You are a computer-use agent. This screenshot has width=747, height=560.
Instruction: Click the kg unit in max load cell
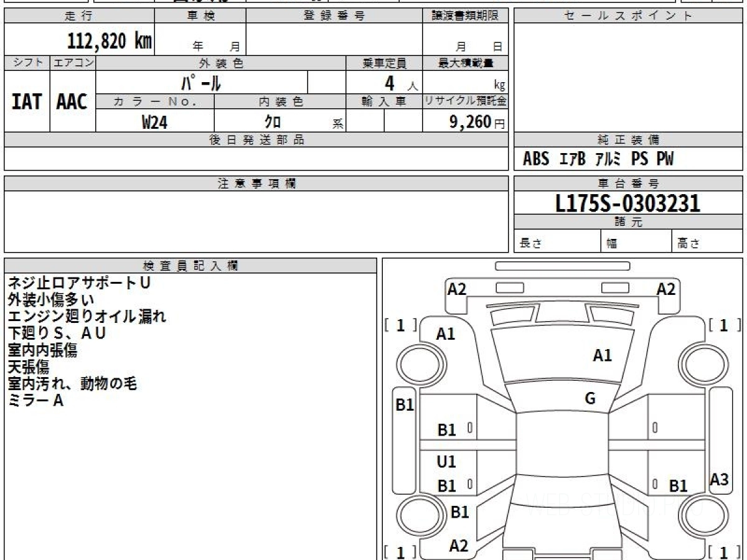point(499,86)
